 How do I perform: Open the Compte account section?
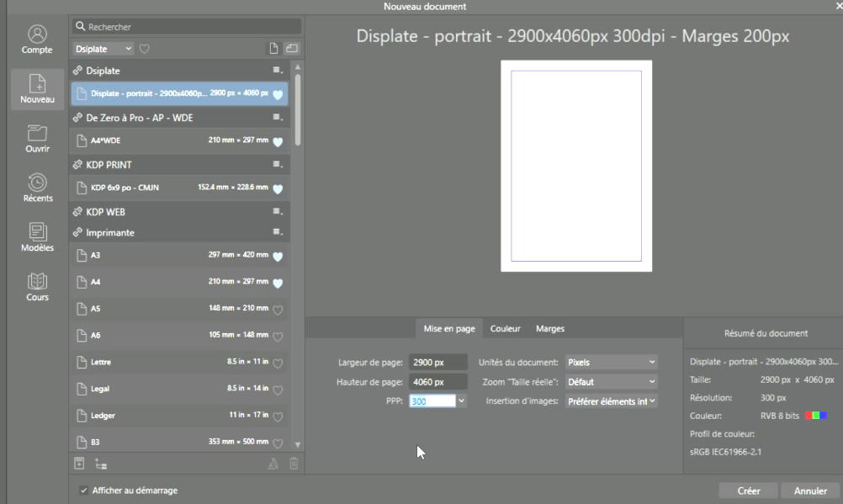coord(37,40)
